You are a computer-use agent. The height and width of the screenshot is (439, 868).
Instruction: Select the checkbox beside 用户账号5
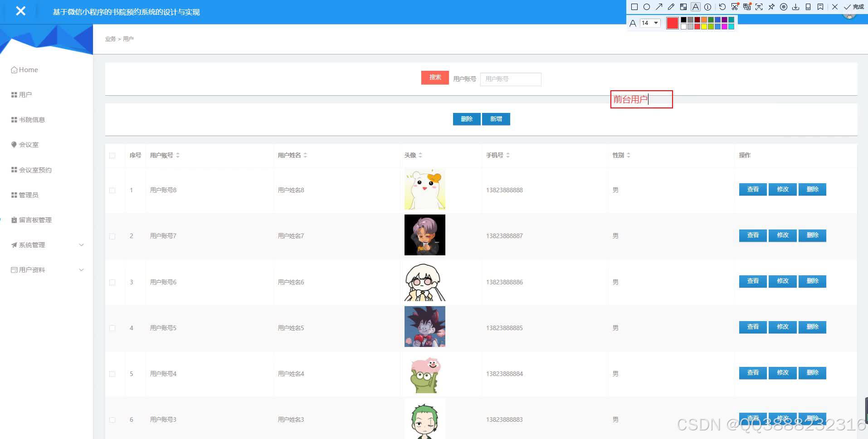112,328
